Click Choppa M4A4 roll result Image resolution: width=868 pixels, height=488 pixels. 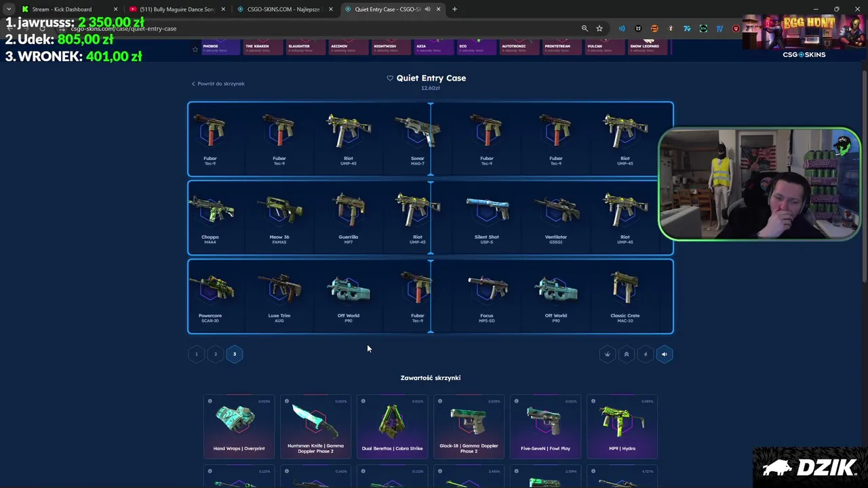tap(210, 218)
